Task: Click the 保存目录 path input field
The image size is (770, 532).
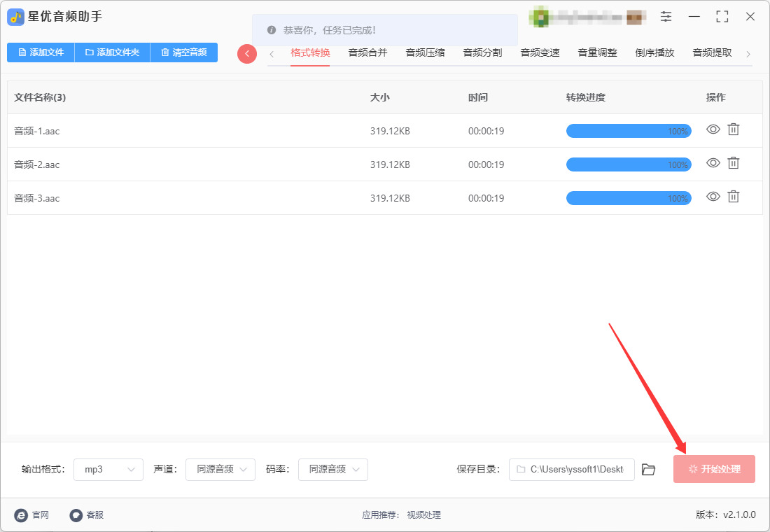Action: click(x=572, y=470)
